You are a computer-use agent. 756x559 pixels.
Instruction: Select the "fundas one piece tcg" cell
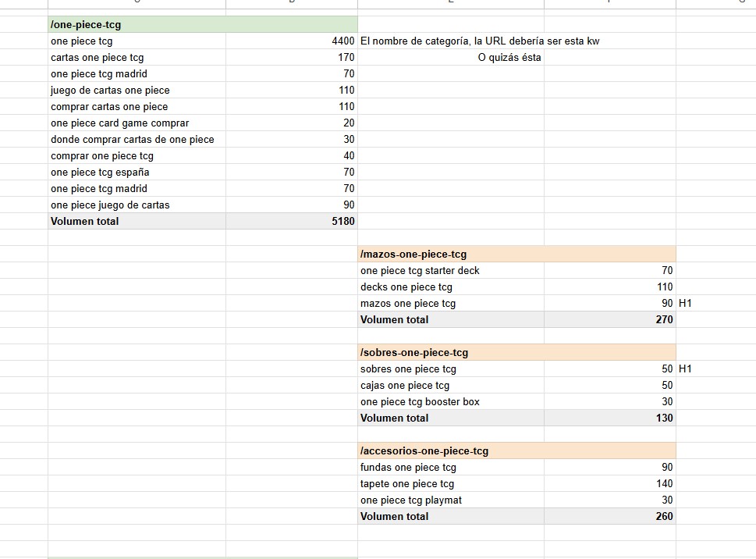(x=451, y=468)
